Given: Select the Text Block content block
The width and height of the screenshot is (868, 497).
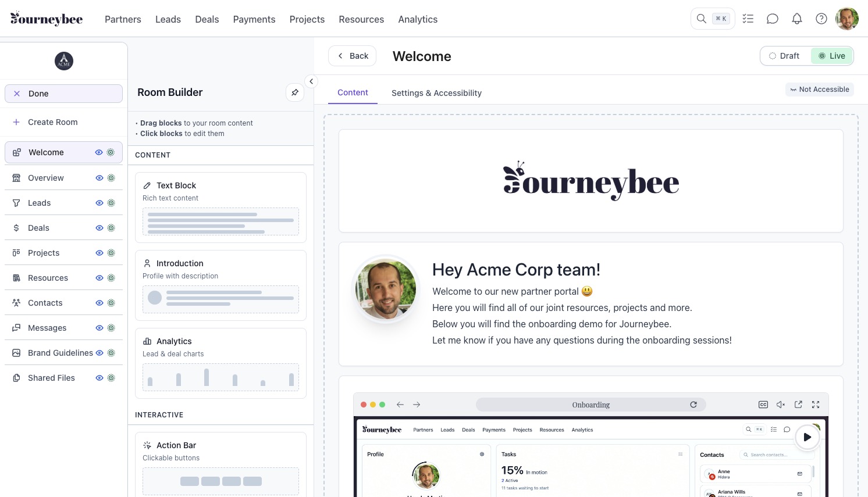Looking at the screenshot, I should pos(220,207).
